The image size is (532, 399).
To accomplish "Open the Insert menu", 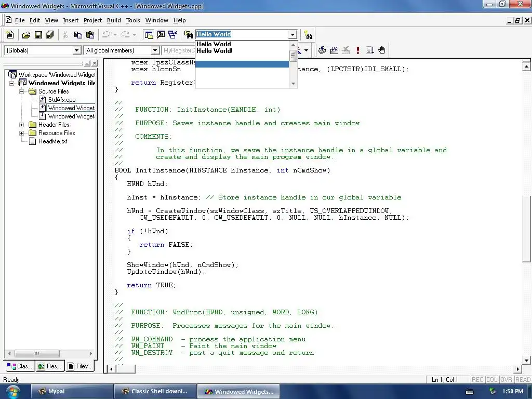I will coord(71,20).
